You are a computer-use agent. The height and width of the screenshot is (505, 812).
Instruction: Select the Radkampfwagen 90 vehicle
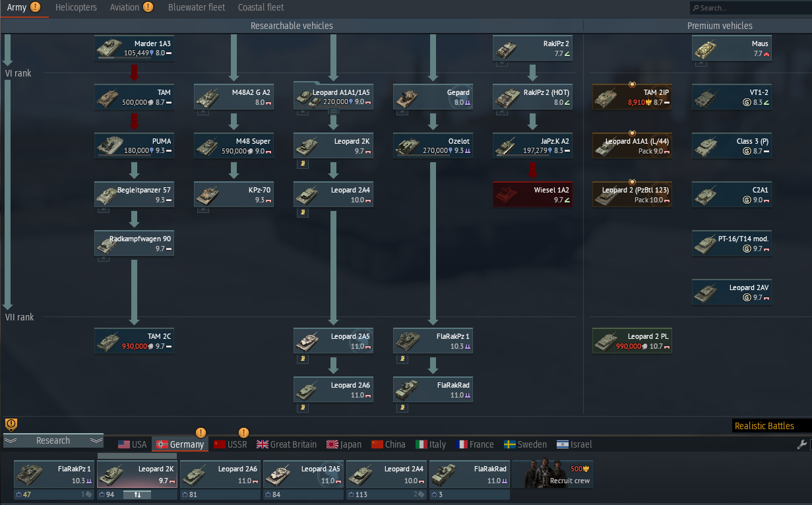(x=135, y=244)
